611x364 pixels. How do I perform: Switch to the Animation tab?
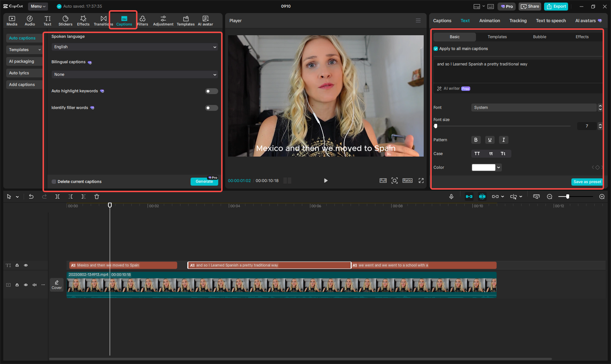coord(490,21)
